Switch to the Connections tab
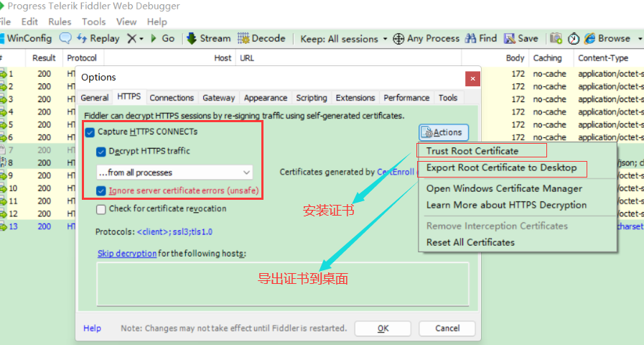Image resolution: width=644 pixels, height=345 pixels. (x=172, y=98)
